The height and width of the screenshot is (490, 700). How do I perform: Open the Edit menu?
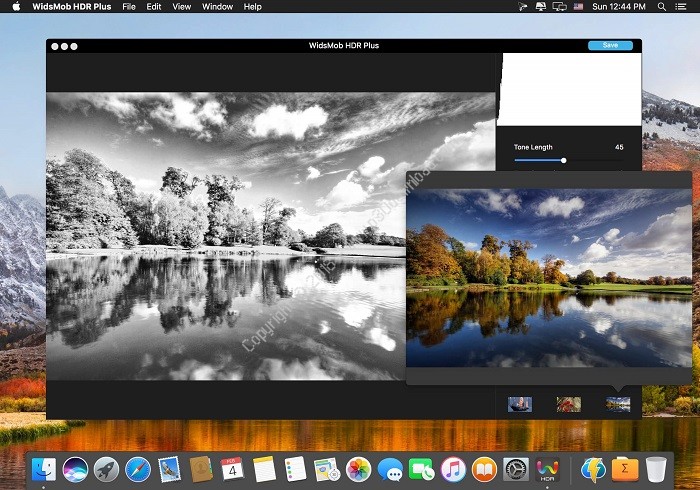point(154,6)
